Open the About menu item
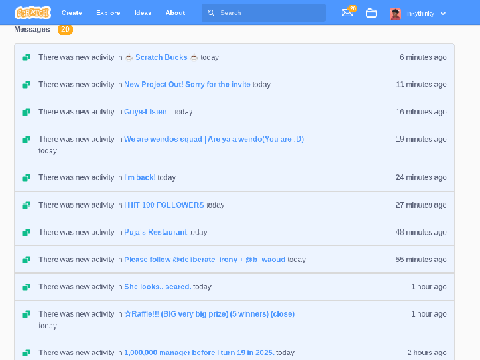The width and height of the screenshot is (480, 360). (x=175, y=13)
